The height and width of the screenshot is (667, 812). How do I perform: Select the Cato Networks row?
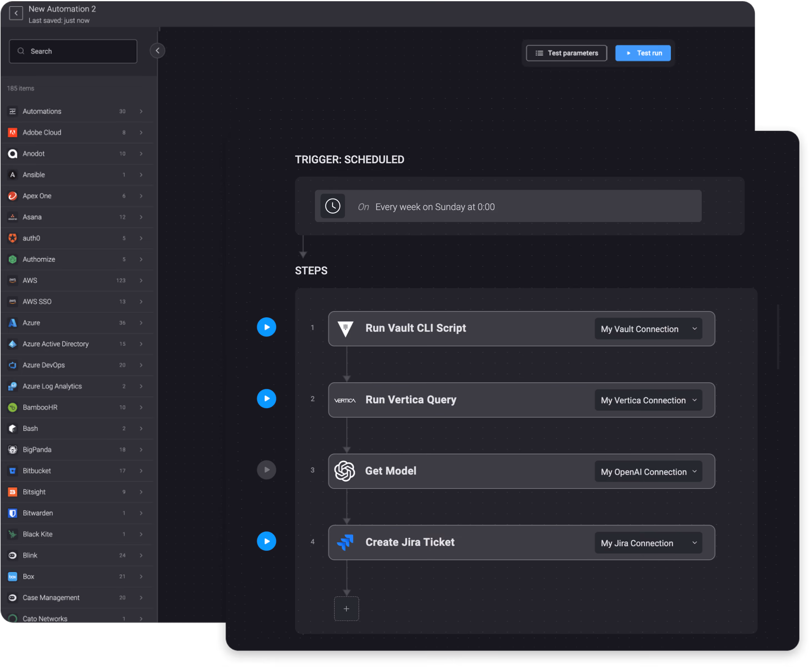(x=77, y=618)
